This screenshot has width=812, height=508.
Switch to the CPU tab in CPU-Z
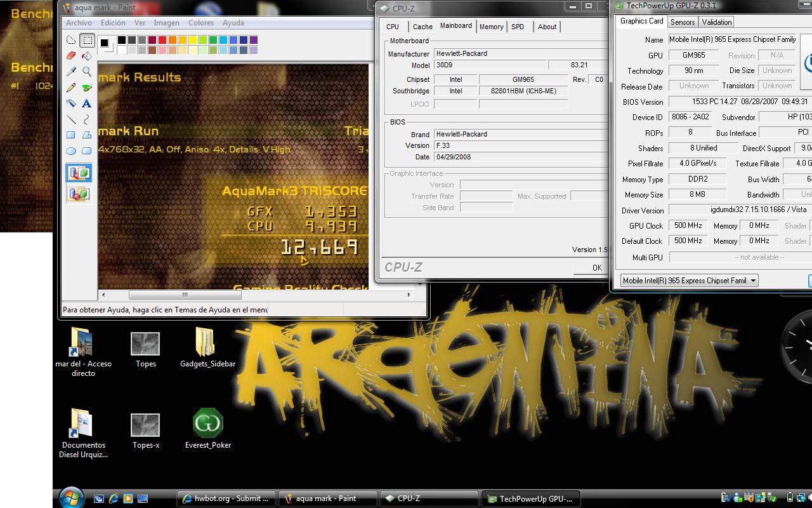(x=393, y=27)
